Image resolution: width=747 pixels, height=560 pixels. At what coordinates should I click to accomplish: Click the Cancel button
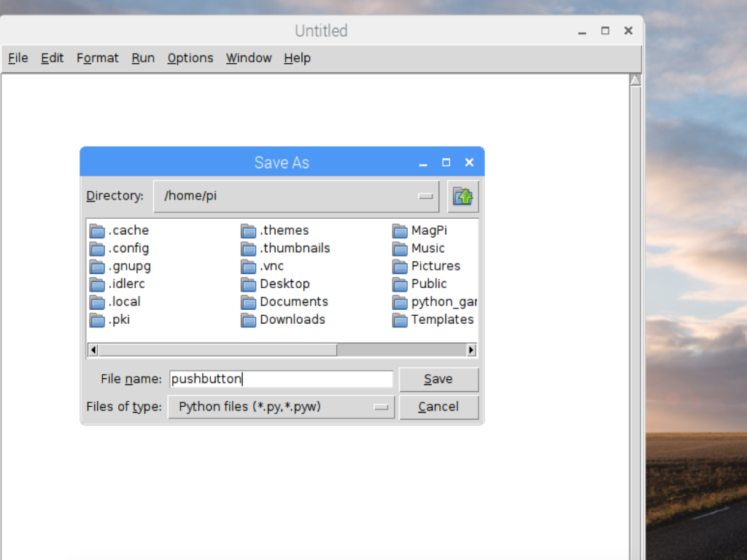click(x=438, y=407)
